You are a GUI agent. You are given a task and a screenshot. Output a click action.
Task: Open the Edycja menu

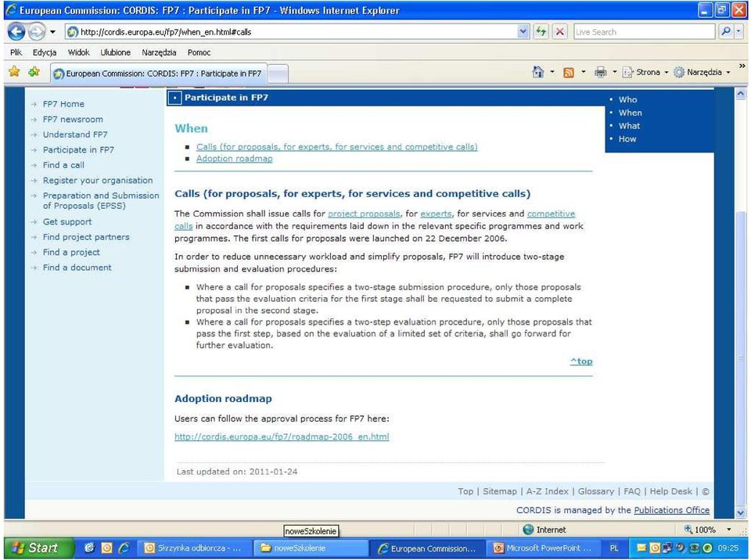[45, 52]
